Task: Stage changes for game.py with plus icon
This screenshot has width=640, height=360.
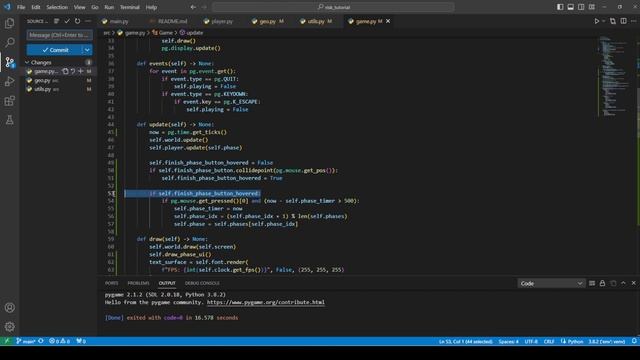Action: (x=80, y=71)
